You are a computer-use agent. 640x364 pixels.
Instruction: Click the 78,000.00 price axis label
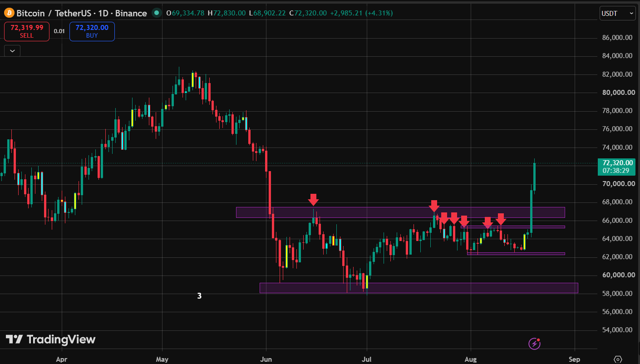(617, 111)
